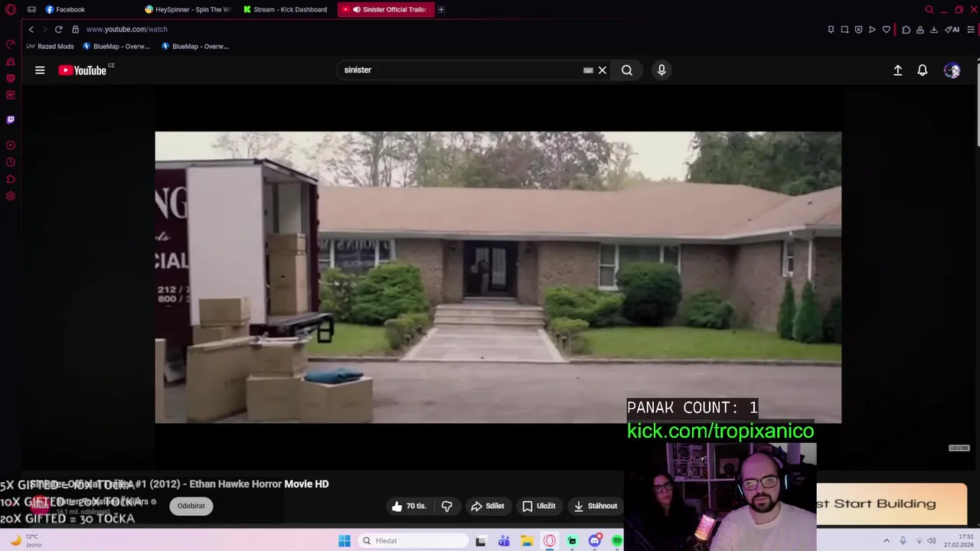Click the Sdílet share button
The height and width of the screenshot is (551, 980).
pos(488,506)
